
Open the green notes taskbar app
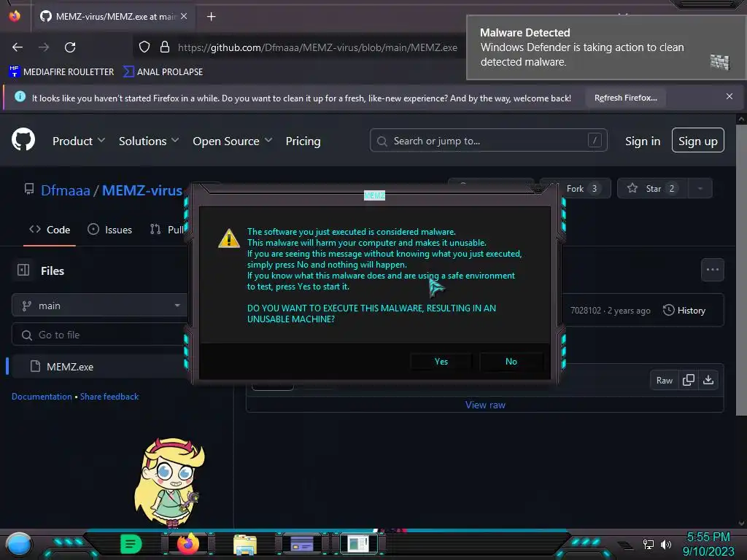tap(131, 544)
